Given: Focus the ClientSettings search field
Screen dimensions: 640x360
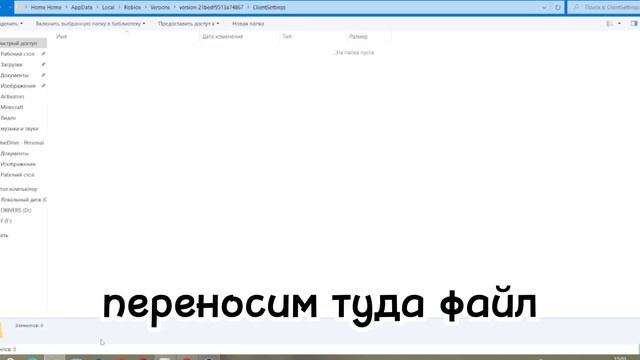Looking at the screenshot, I should point(604,7).
